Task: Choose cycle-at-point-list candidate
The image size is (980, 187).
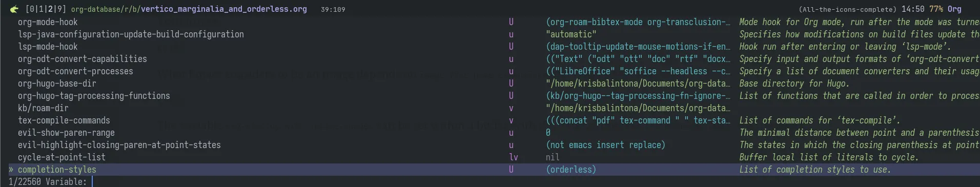Action: click(x=62, y=157)
